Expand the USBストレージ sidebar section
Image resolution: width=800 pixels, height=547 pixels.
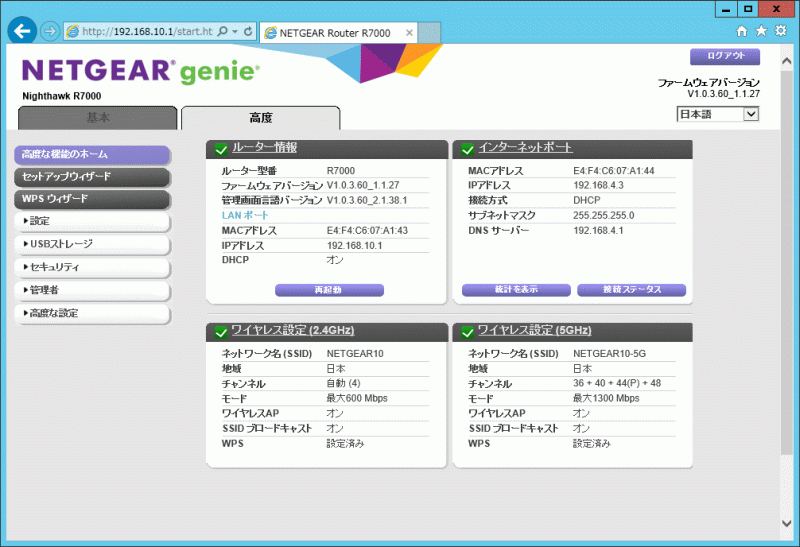click(x=92, y=244)
